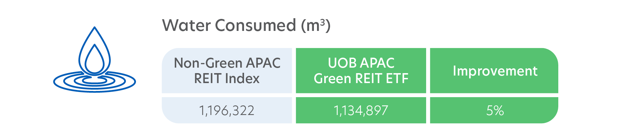Click the 1,196,322 value cell

227,110
